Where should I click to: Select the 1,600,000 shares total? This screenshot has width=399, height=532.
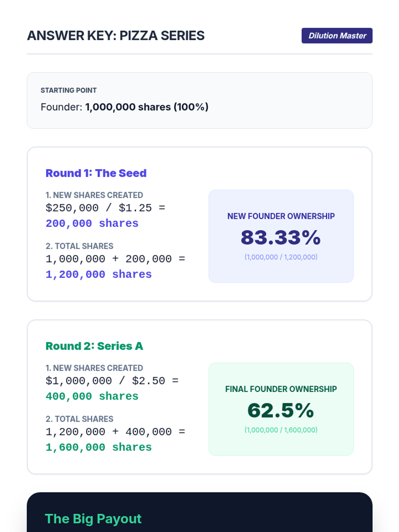coord(98,448)
